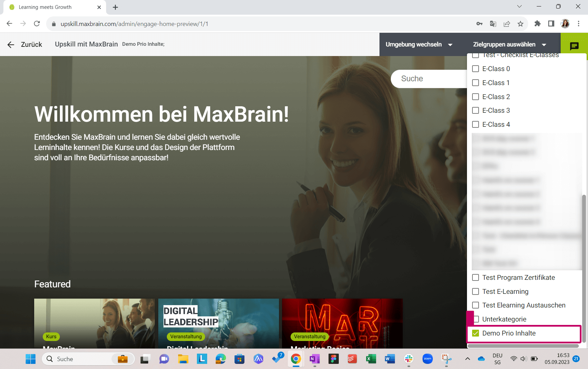588x369 pixels.
Task: Open the Marketing event card
Action: coord(343,324)
